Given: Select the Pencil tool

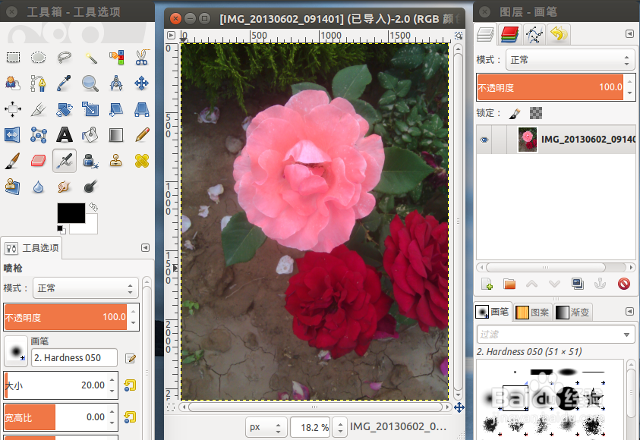Looking at the screenshot, I should click(142, 135).
